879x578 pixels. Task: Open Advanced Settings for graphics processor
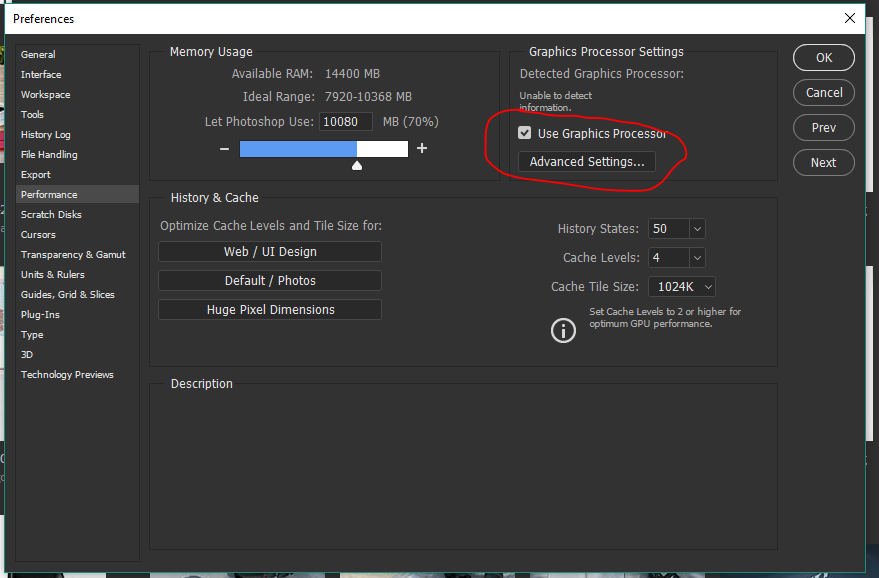586,161
